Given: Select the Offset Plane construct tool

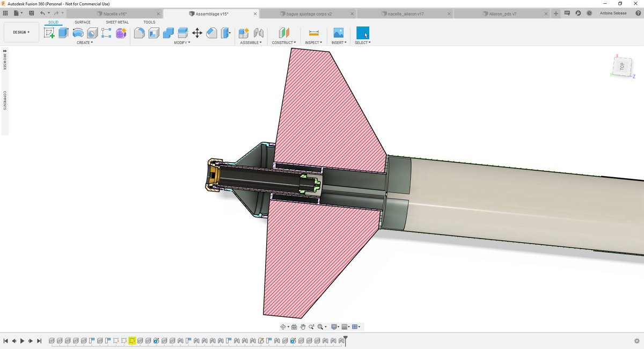Looking at the screenshot, I should [x=284, y=33].
